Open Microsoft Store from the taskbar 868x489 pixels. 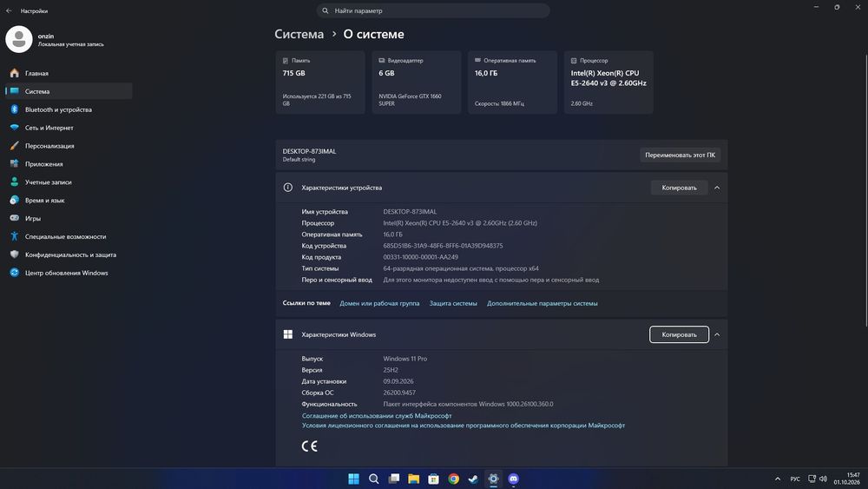point(433,479)
